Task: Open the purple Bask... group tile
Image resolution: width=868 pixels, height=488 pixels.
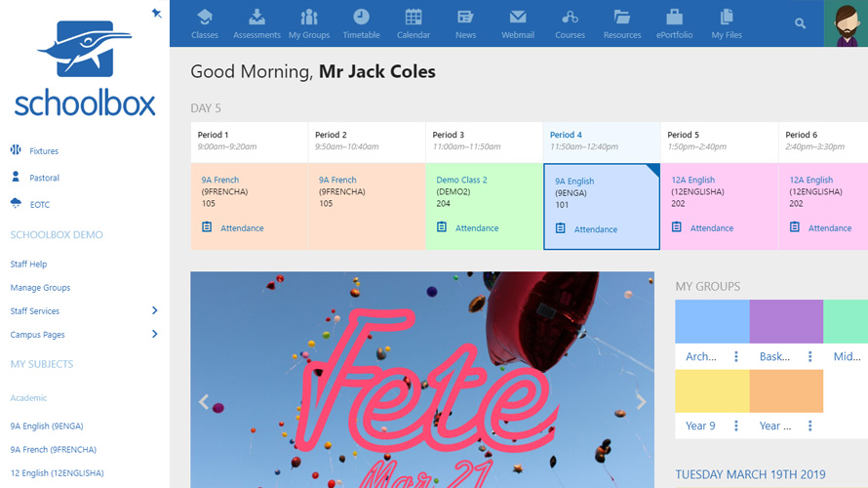Action: [x=786, y=321]
